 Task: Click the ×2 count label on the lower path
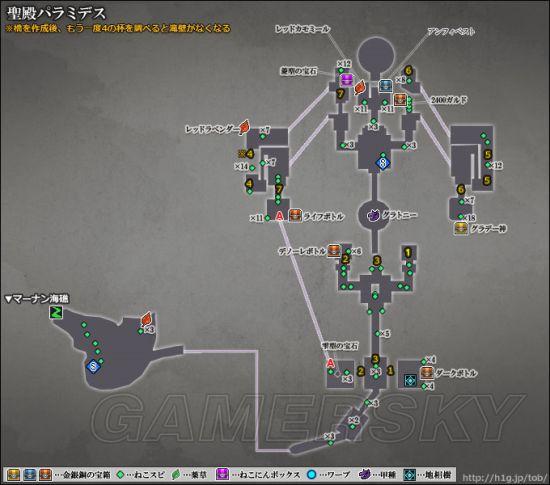coord(354,420)
